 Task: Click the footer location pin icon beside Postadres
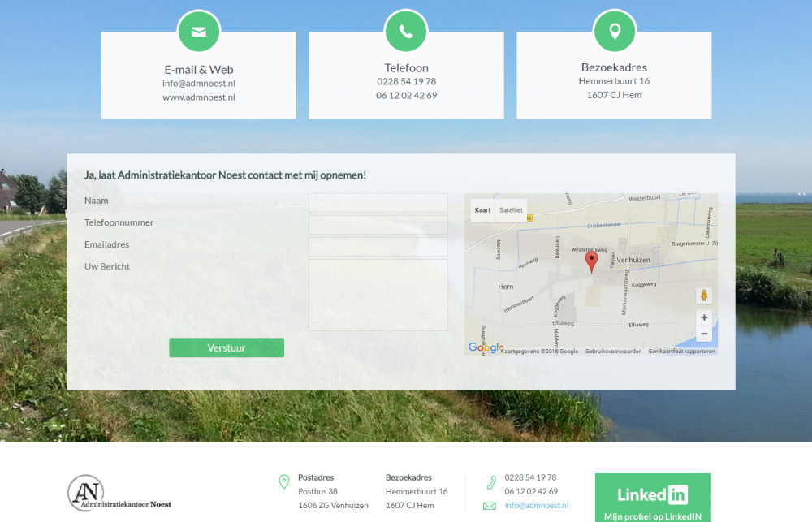coord(283,481)
